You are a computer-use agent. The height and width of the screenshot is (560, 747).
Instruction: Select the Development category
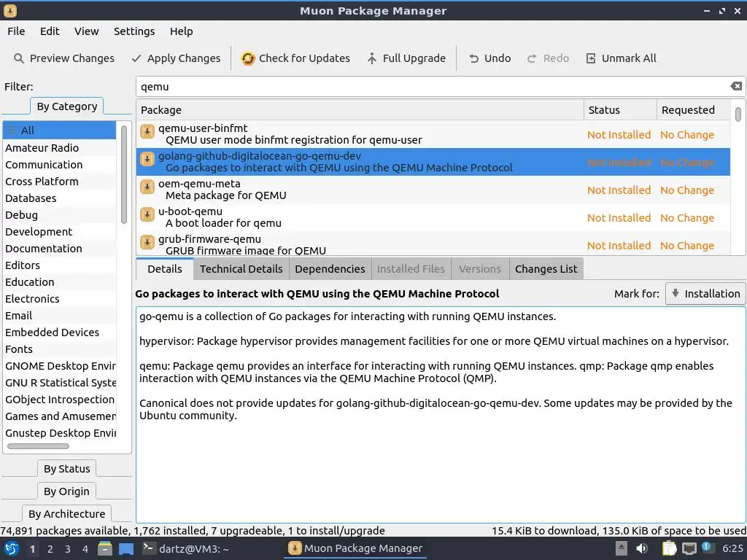(60, 232)
